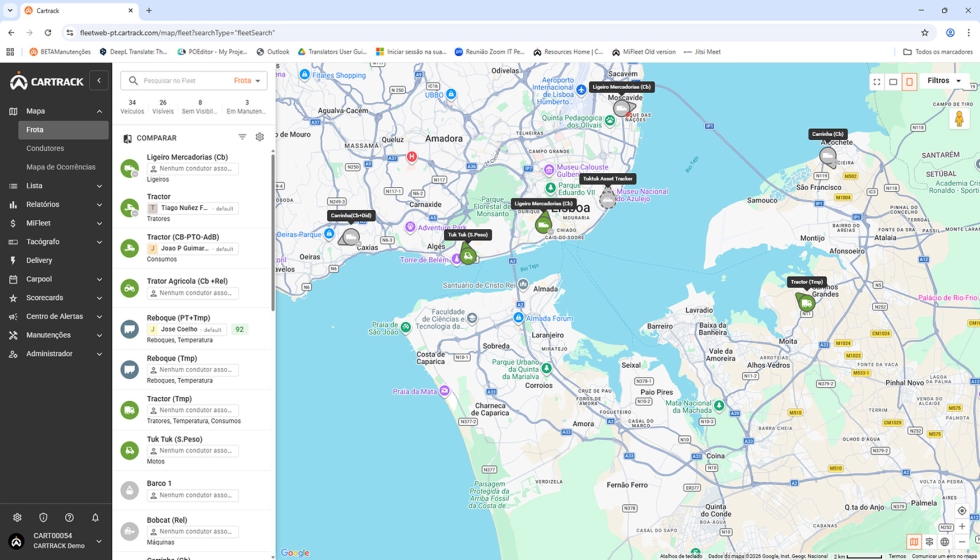Expand the Carpool menu section
The image size is (980, 560).
point(99,279)
